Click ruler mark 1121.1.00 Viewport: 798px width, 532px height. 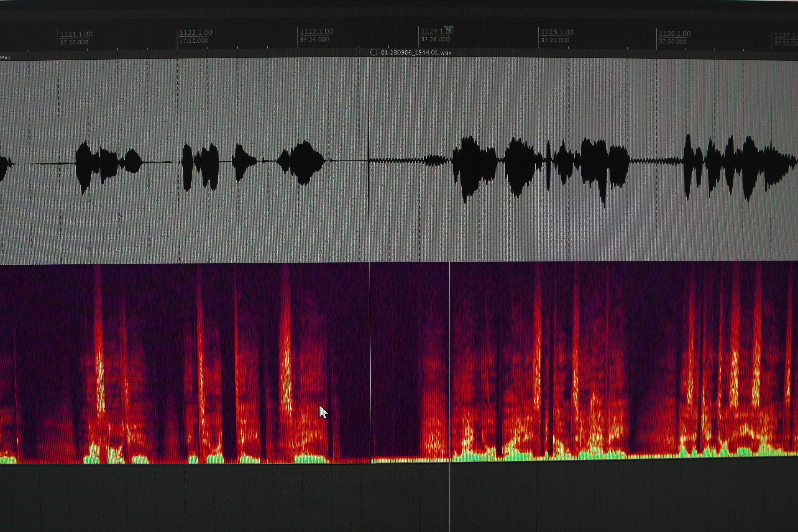point(76,34)
